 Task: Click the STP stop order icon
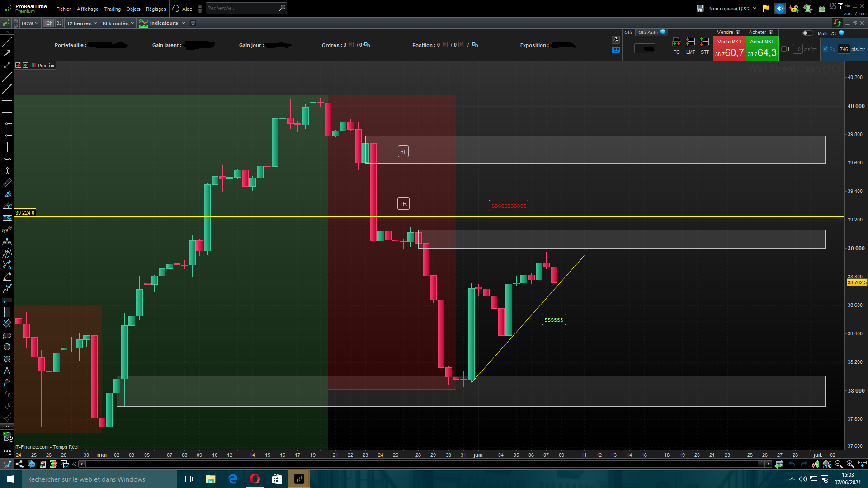(x=704, y=42)
